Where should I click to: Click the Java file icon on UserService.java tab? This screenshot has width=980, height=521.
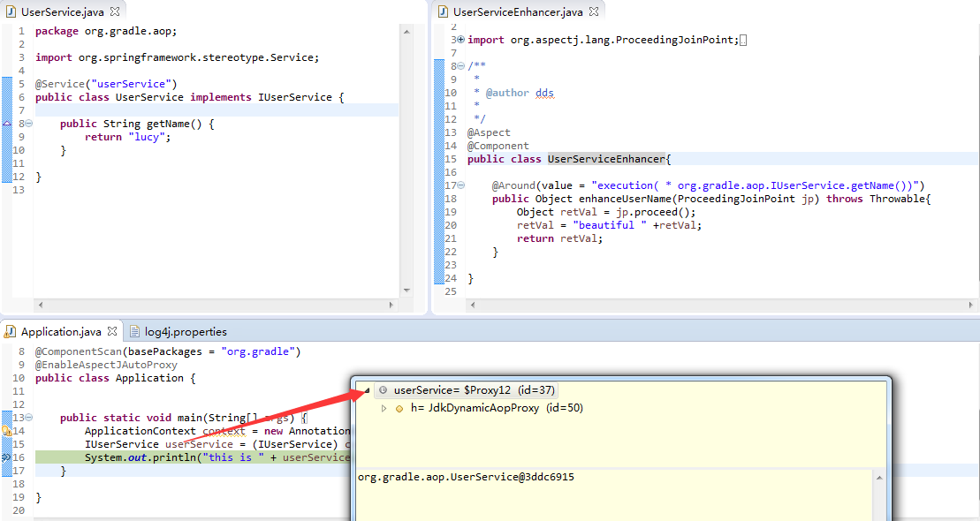[11, 11]
